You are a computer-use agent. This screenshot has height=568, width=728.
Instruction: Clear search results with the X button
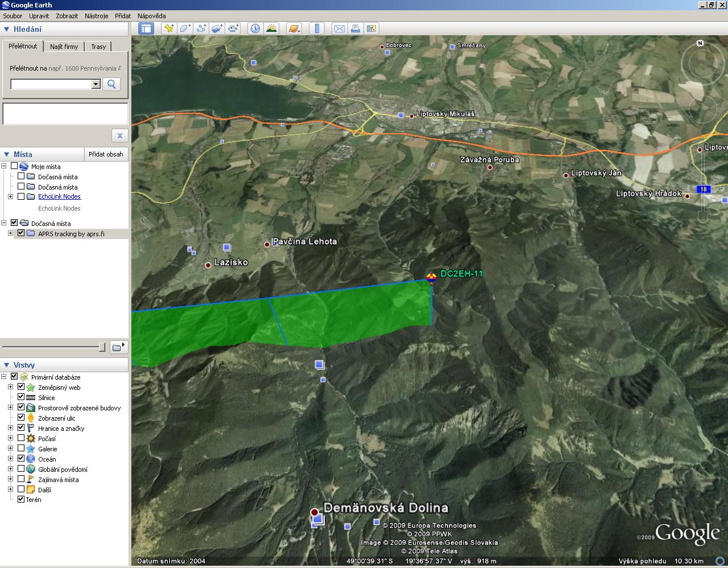pyautogui.click(x=119, y=135)
